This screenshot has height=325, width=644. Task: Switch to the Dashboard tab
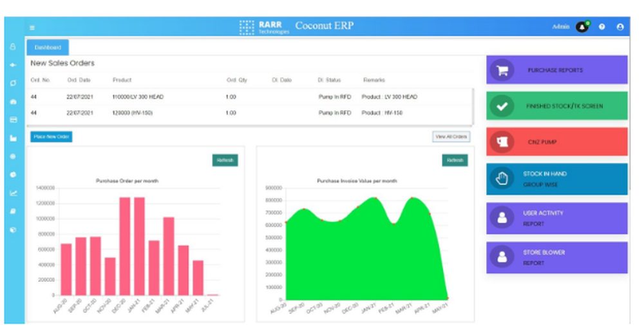[48, 48]
